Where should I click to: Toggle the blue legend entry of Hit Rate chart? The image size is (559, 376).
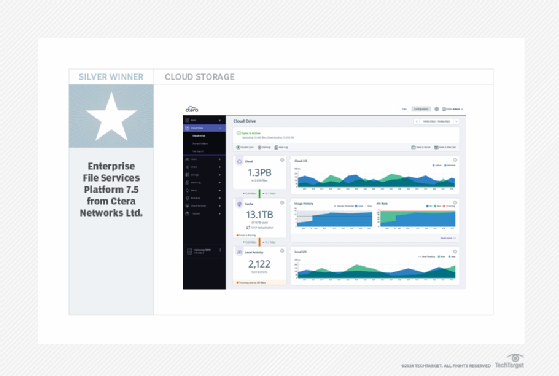point(429,206)
